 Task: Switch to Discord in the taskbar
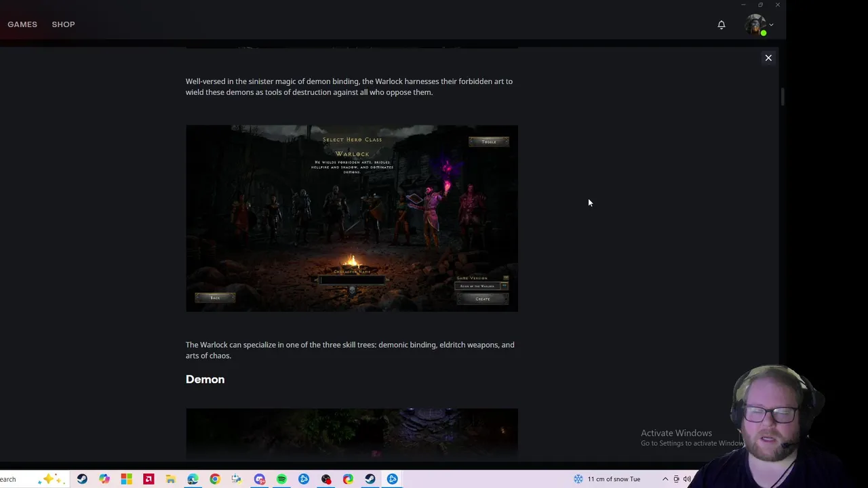[x=259, y=479]
